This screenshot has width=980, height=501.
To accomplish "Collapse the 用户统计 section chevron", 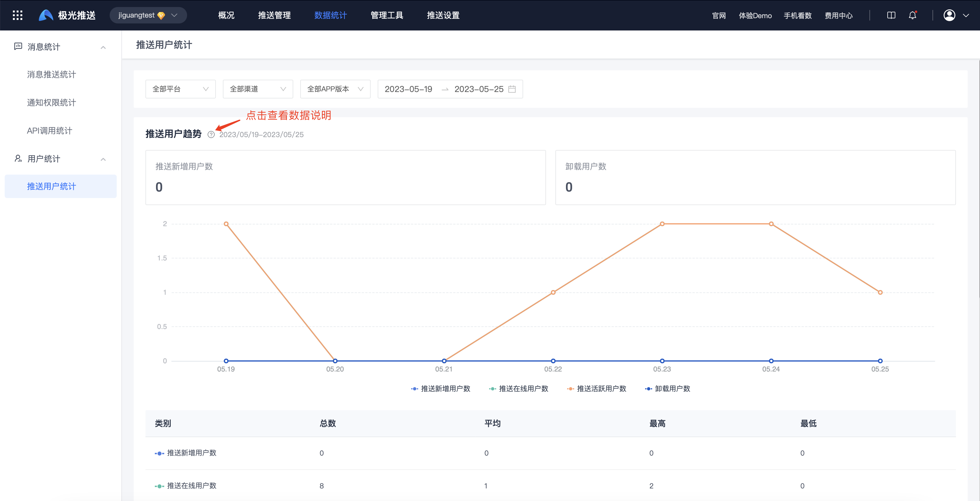I will coord(103,159).
